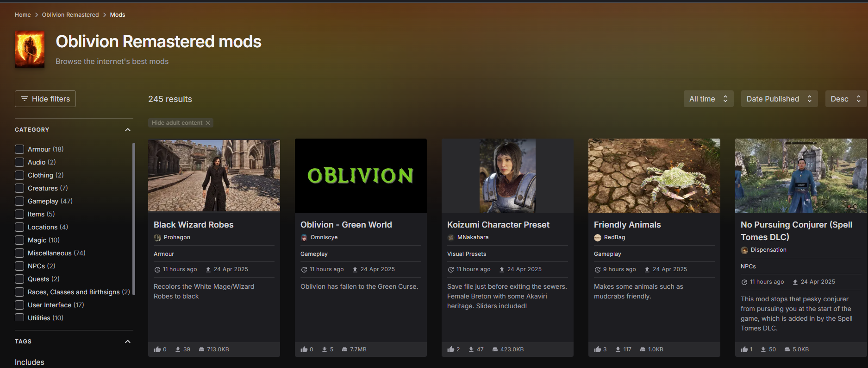This screenshot has height=368, width=868.
Task: Click the Koizumi character portrait thumbnail
Action: [x=507, y=176]
